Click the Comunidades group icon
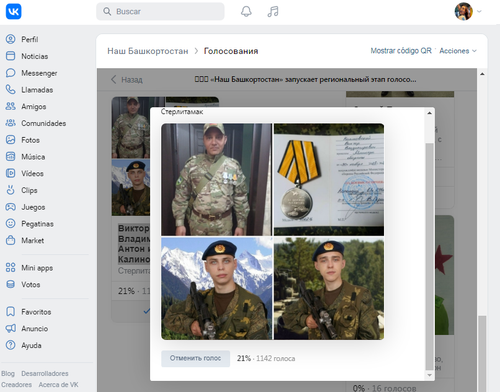 click(x=11, y=123)
